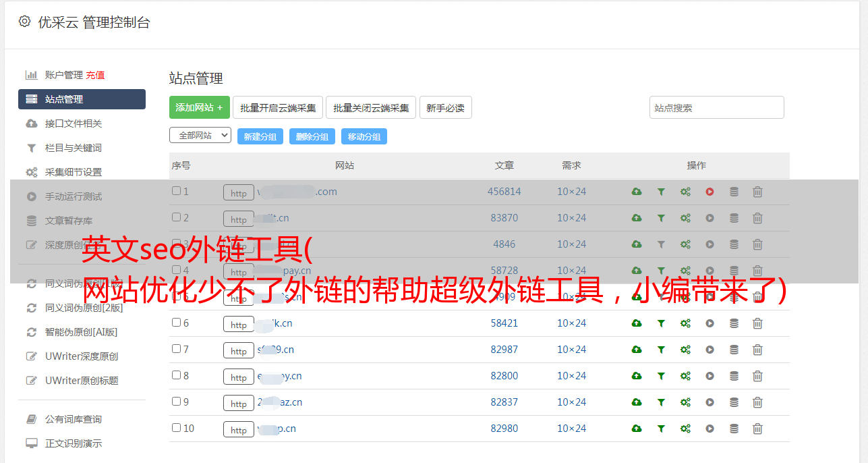The width and height of the screenshot is (868, 463).
Task: Click the green filter icon for site 456814
Action: (661, 192)
